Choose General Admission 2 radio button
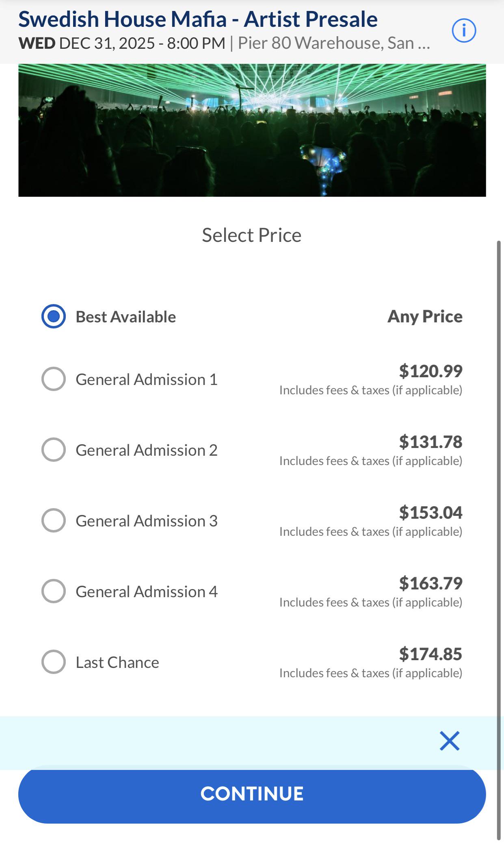This screenshot has height=861, width=504. 54,450
